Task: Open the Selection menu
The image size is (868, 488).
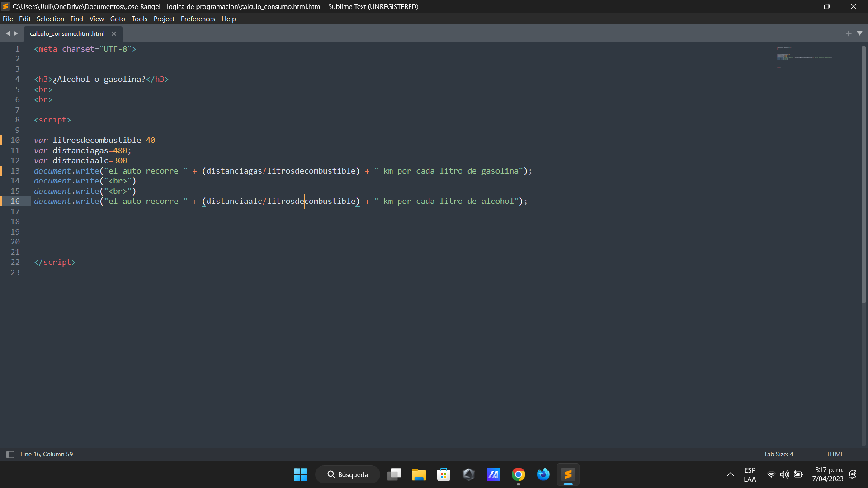Action: (x=50, y=19)
